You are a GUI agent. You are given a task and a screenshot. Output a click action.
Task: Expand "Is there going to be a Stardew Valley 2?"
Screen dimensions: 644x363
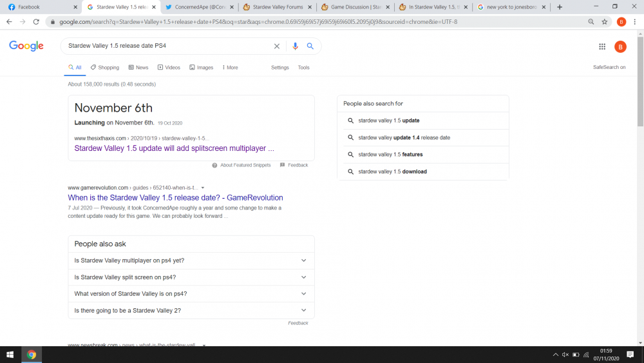[x=191, y=311]
